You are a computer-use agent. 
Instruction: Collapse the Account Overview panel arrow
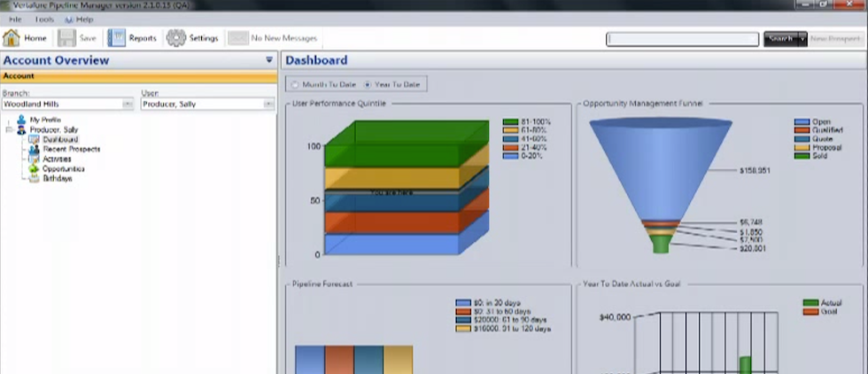(269, 60)
